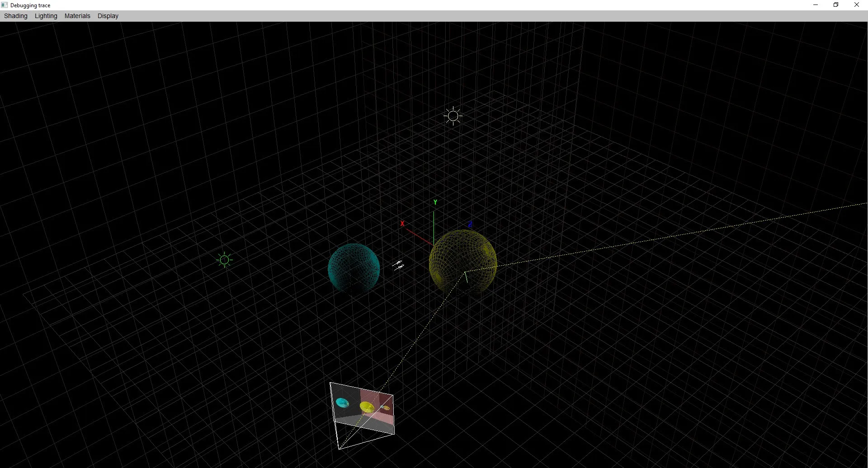Screen dimensions: 868x468
Task: Click the Debugging trace window icon
Action: click(5, 5)
